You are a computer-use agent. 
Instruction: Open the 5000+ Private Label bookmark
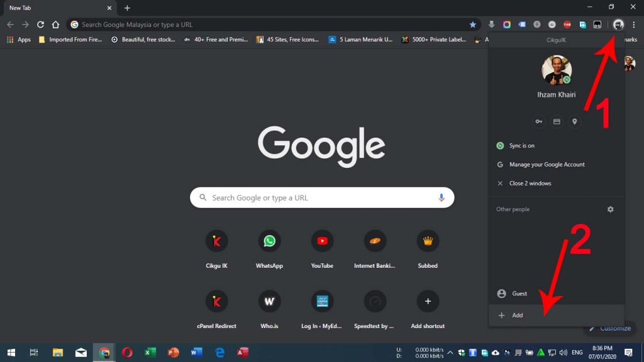(434, 40)
